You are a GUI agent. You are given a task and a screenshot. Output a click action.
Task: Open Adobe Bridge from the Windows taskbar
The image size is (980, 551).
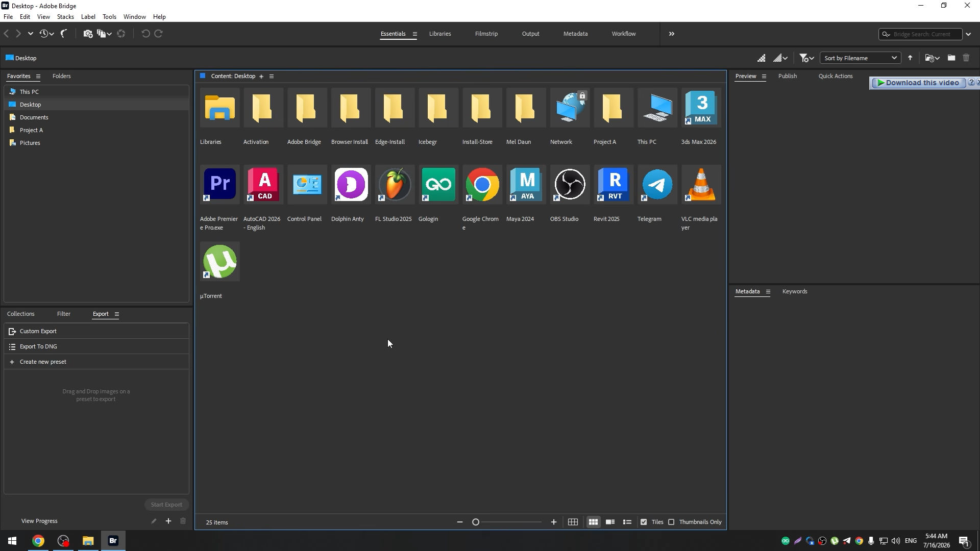coord(113,541)
